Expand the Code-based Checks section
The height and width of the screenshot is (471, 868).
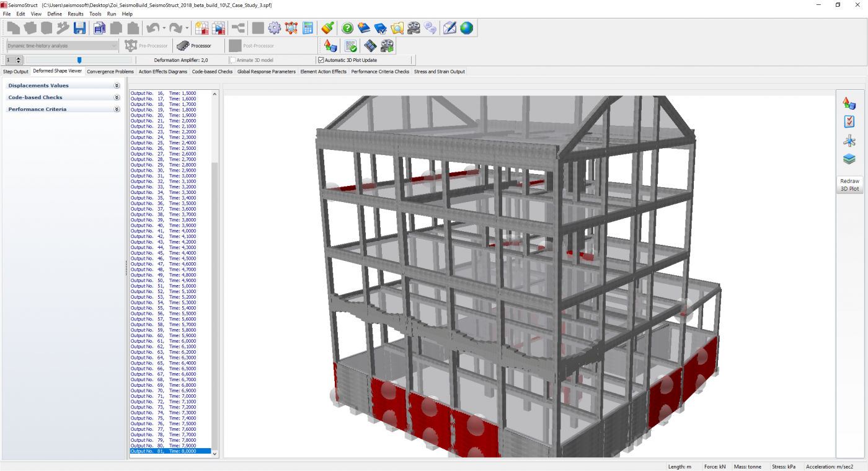point(117,97)
